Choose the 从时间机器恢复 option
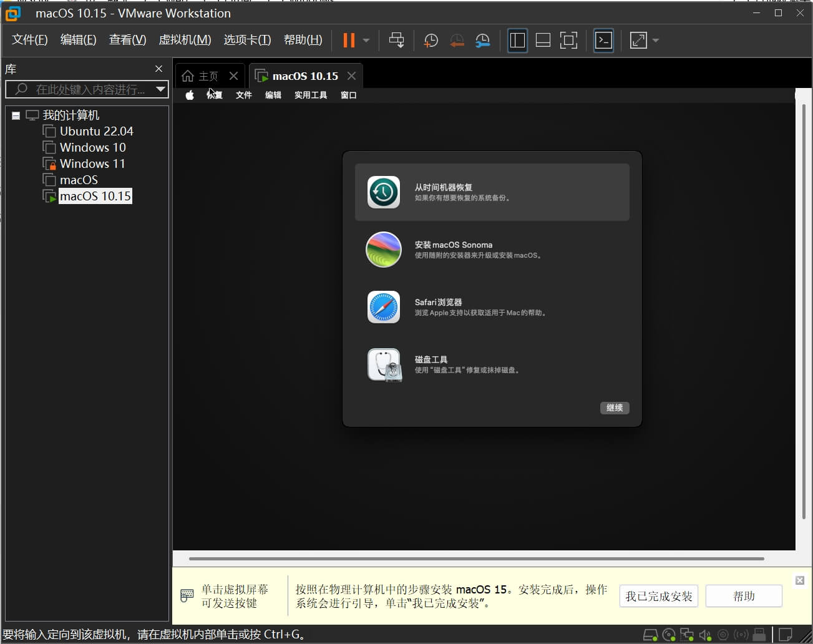Image resolution: width=813 pixels, height=644 pixels. [x=492, y=192]
